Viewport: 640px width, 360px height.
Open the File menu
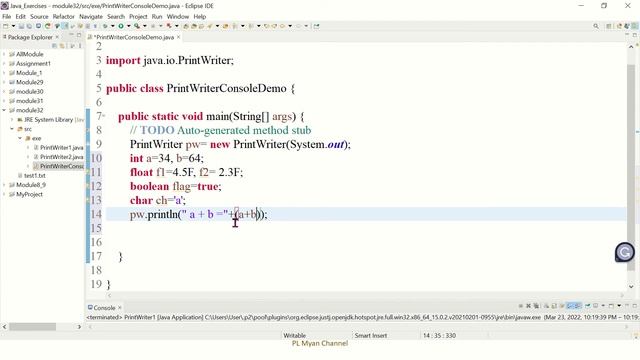(x=7, y=17)
